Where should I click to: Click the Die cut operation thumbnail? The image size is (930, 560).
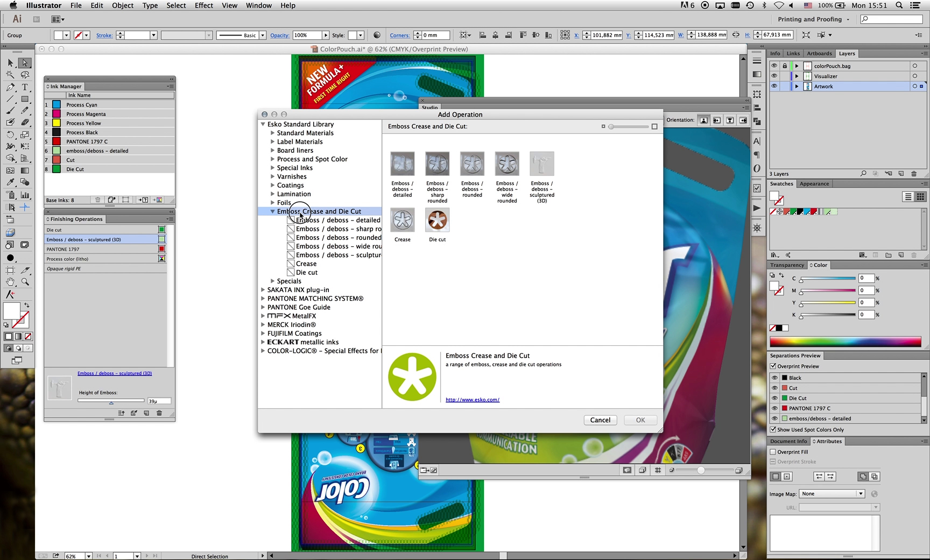[437, 221]
